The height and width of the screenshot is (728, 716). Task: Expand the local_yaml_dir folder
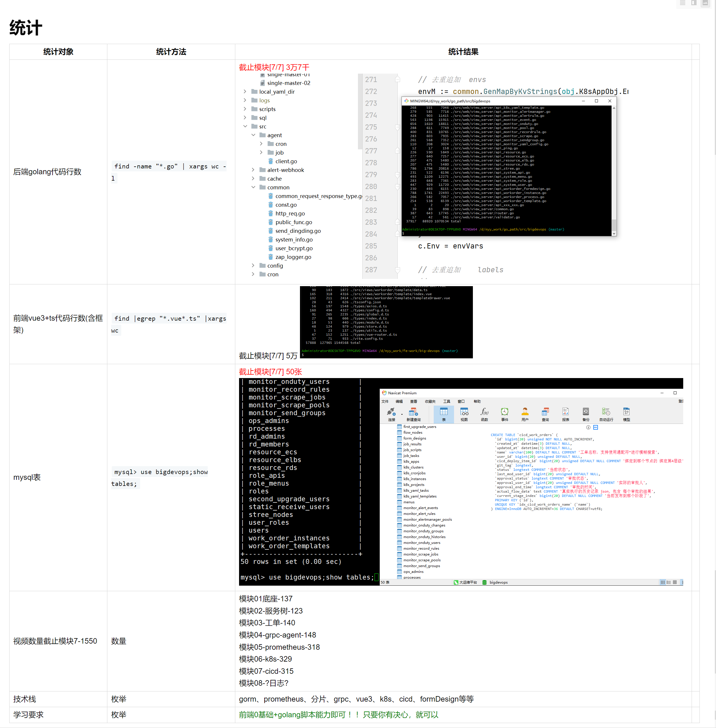click(245, 91)
